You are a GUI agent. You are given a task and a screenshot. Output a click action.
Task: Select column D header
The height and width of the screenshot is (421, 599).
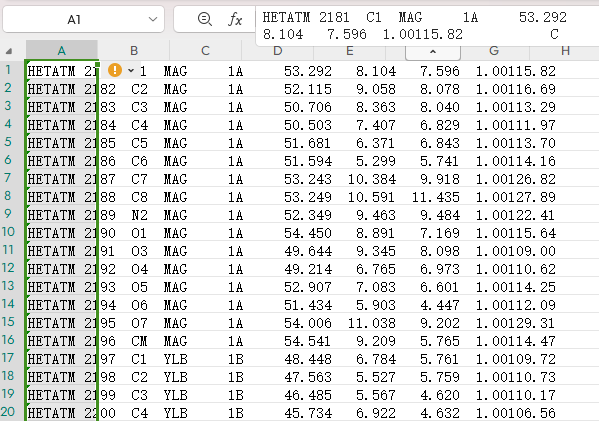click(277, 50)
